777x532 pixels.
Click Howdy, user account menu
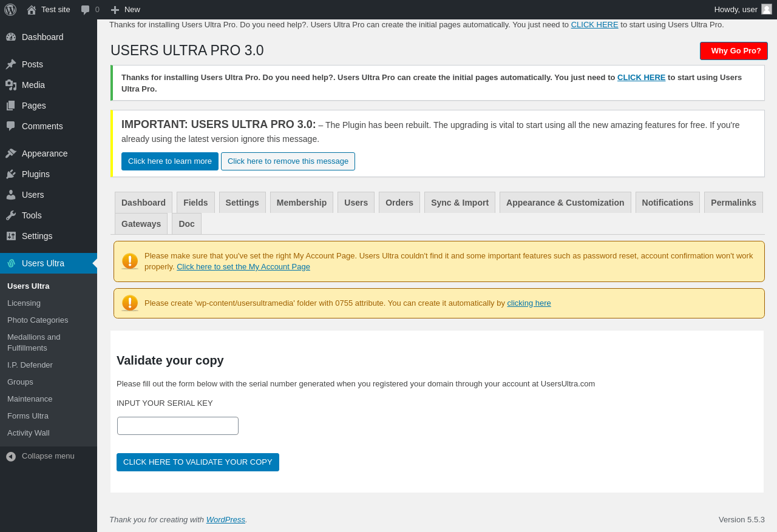(x=743, y=10)
